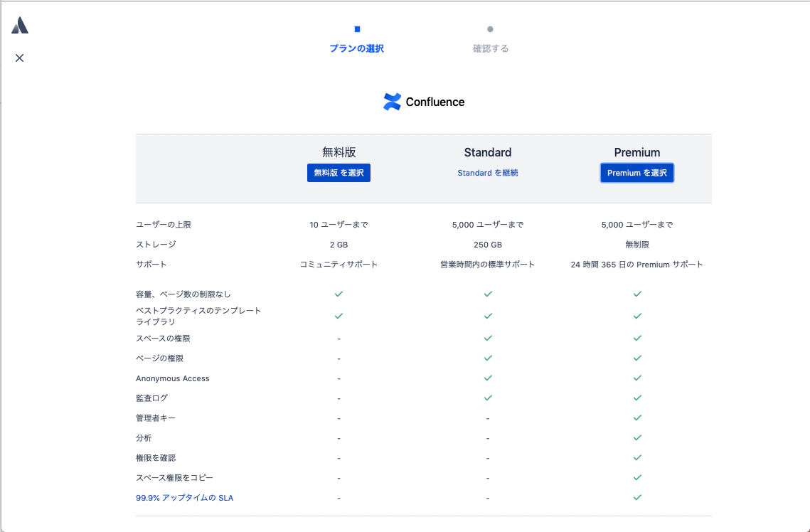This screenshot has height=532, width=810.
Task: Click コミュニティサポート text
Action: (x=339, y=265)
